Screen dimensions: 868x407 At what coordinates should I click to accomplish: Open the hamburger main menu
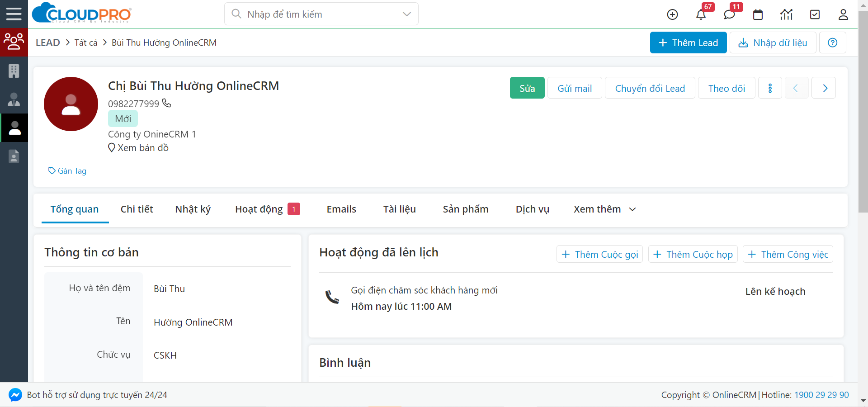[14, 14]
